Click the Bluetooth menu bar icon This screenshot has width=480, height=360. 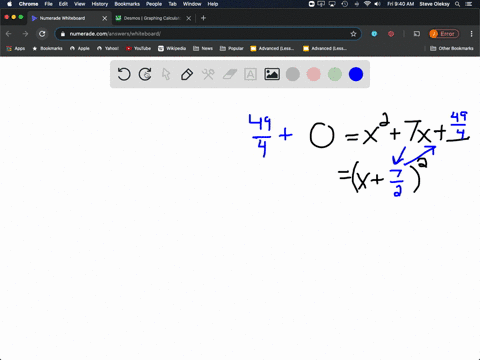(356, 4)
